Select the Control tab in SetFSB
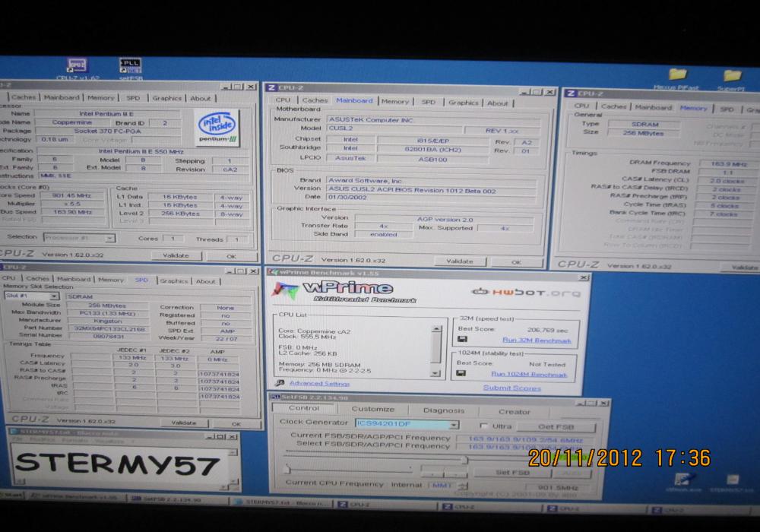The width and height of the screenshot is (760, 532). point(304,408)
